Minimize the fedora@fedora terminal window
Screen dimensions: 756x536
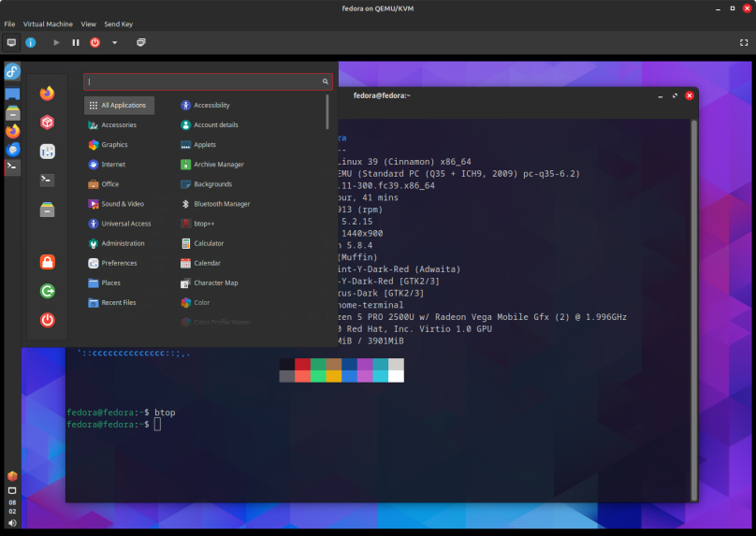(x=660, y=96)
